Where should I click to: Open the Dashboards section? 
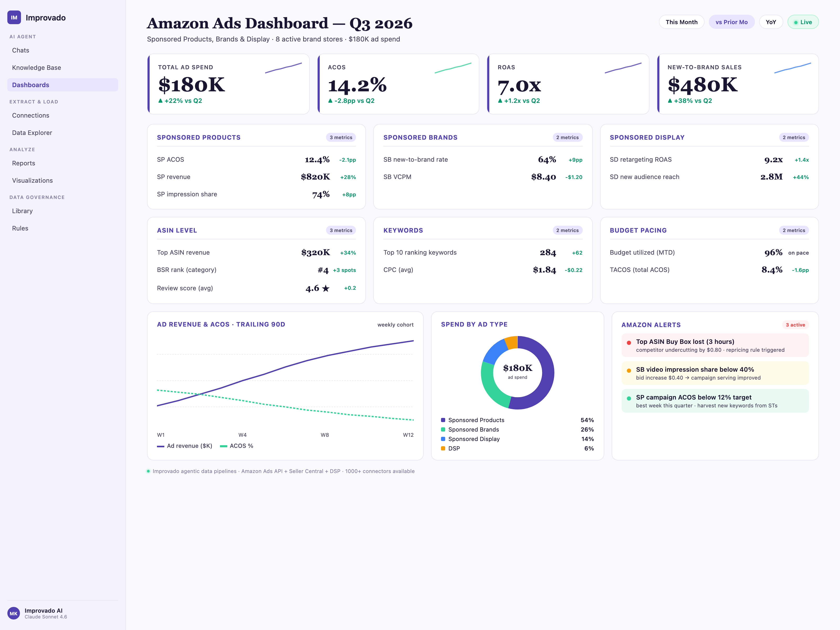tap(63, 85)
